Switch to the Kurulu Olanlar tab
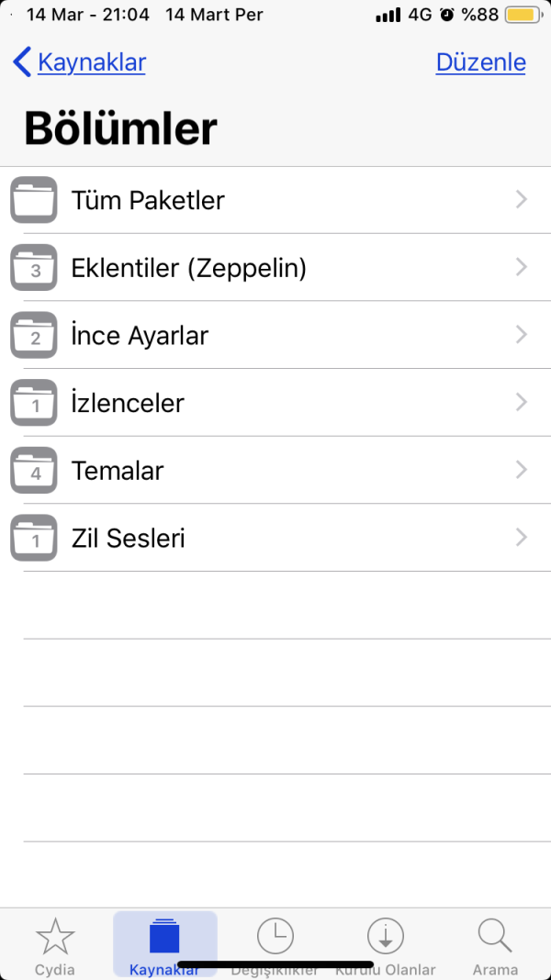 pos(386,945)
